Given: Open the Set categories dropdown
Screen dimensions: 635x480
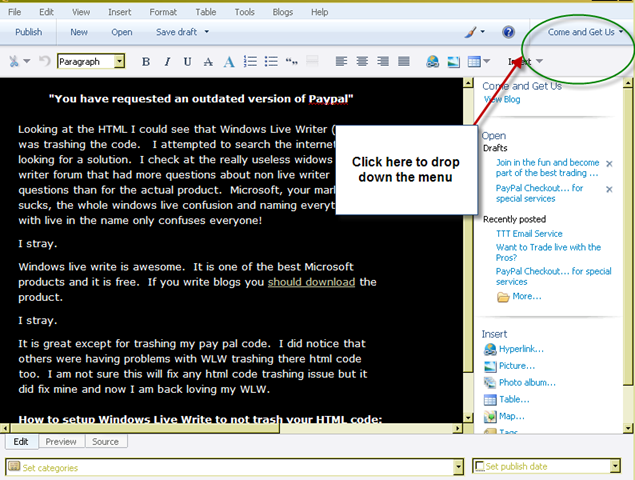Looking at the screenshot, I should (458, 467).
